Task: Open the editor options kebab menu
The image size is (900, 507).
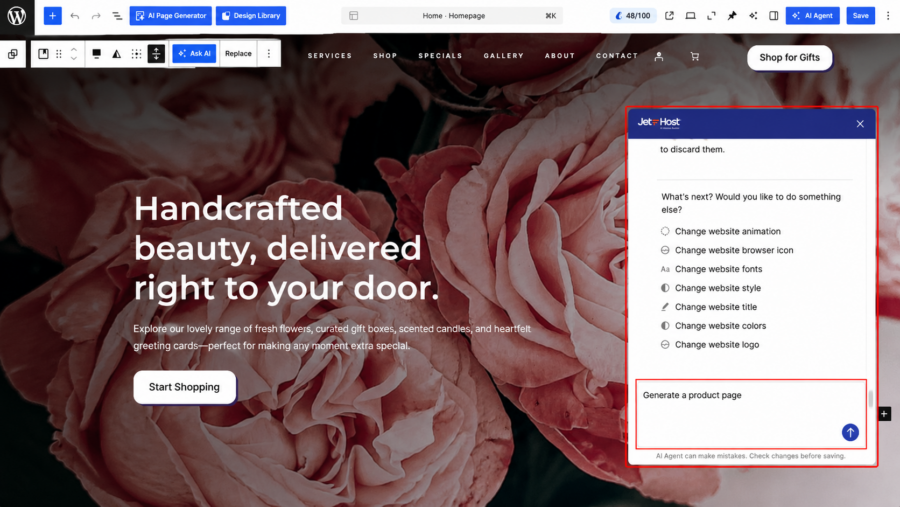Action: coord(888,16)
